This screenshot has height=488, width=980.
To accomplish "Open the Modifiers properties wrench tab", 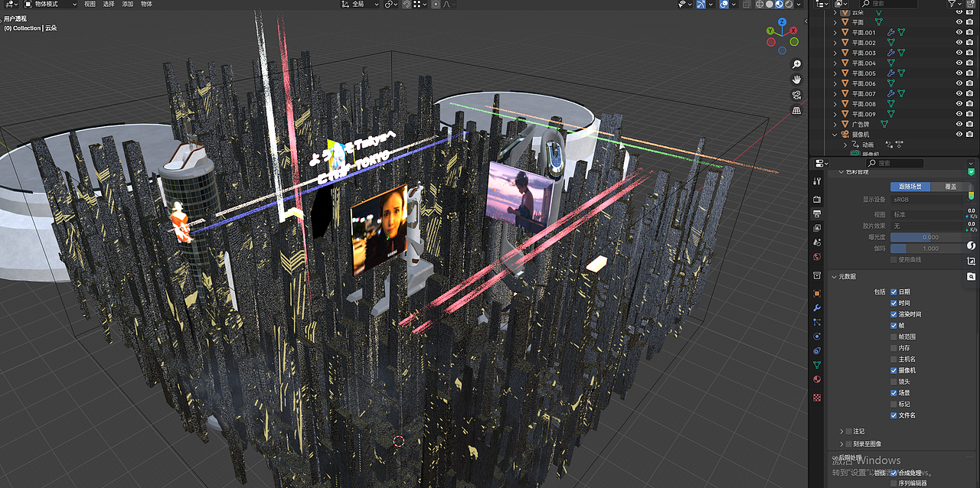I will [817, 307].
